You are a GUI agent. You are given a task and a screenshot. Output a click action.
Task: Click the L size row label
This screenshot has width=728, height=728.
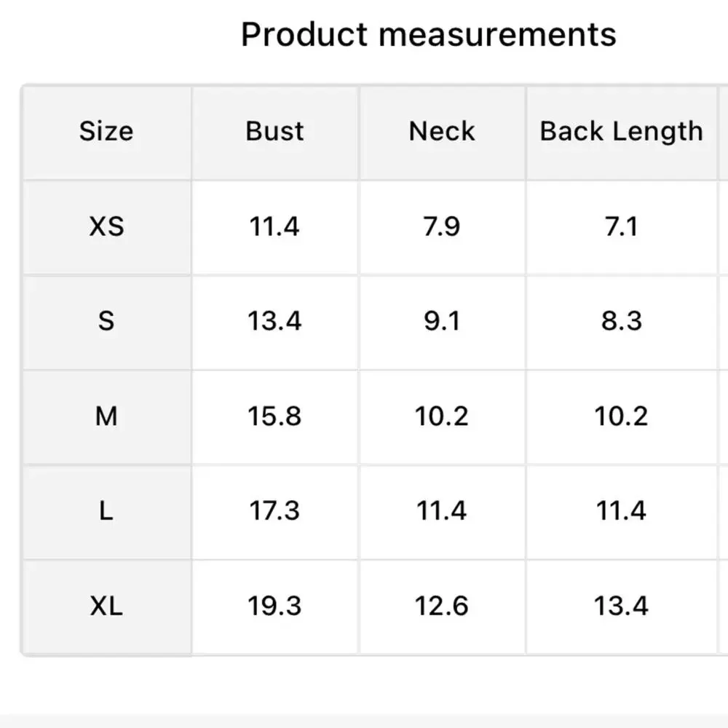click(107, 511)
